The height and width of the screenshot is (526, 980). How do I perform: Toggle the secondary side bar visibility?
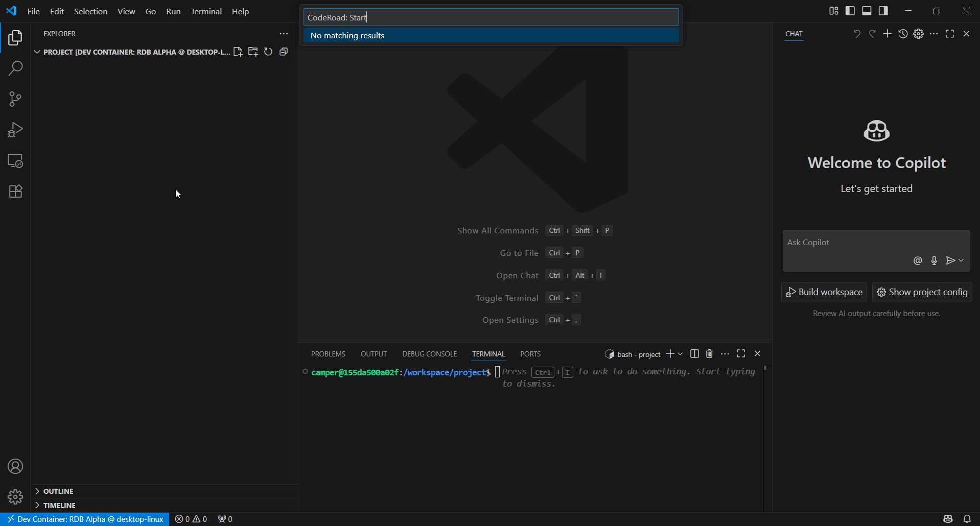click(883, 11)
